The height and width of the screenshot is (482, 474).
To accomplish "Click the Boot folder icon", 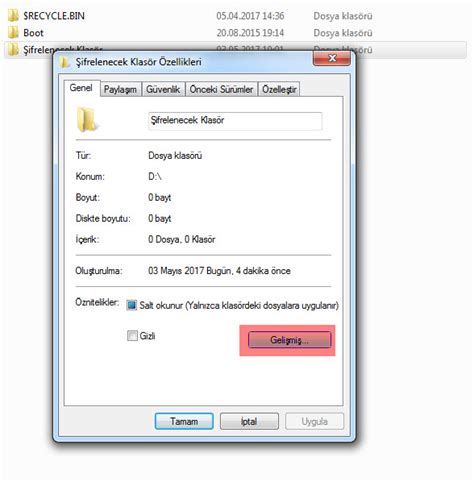I will 13,33.
